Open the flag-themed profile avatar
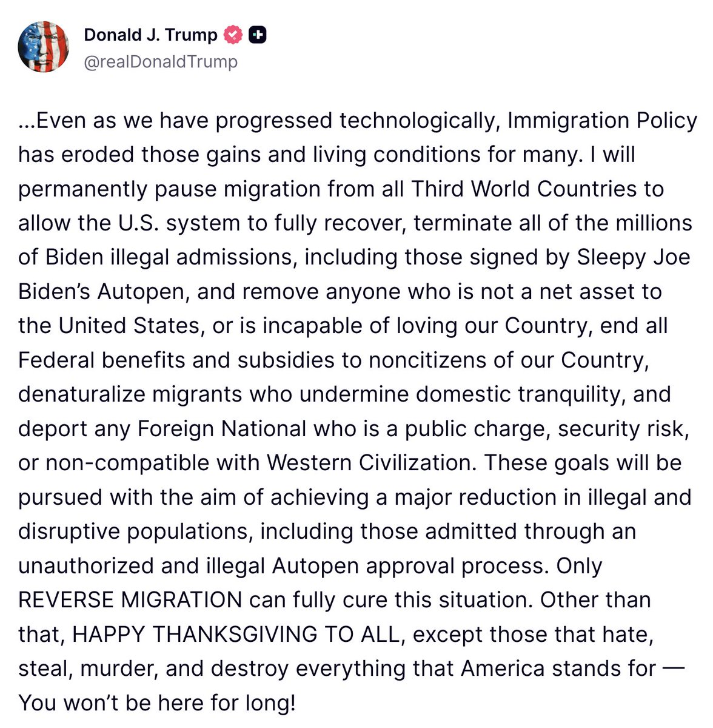Viewport: 713px width, 728px height. 44,47
